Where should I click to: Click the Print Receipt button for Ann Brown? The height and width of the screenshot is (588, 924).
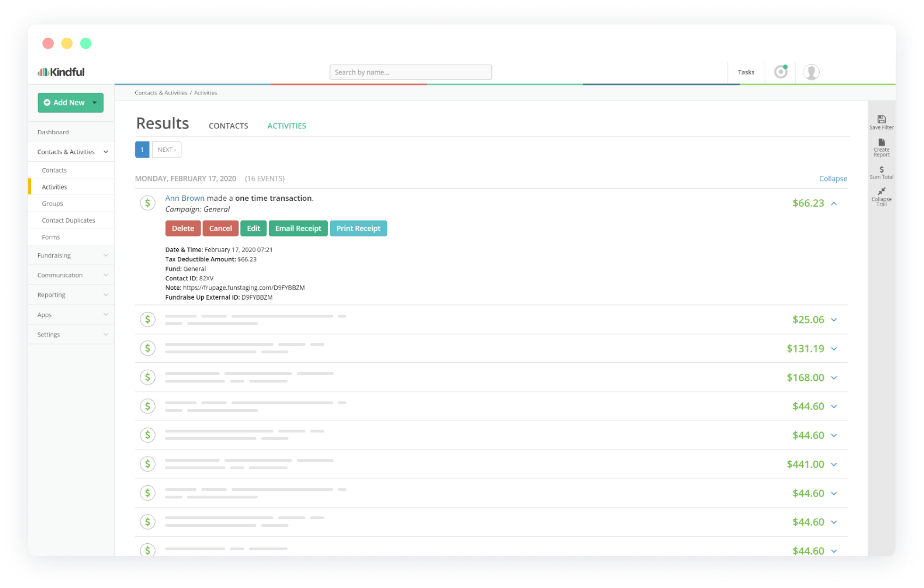[x=358, y=228]
